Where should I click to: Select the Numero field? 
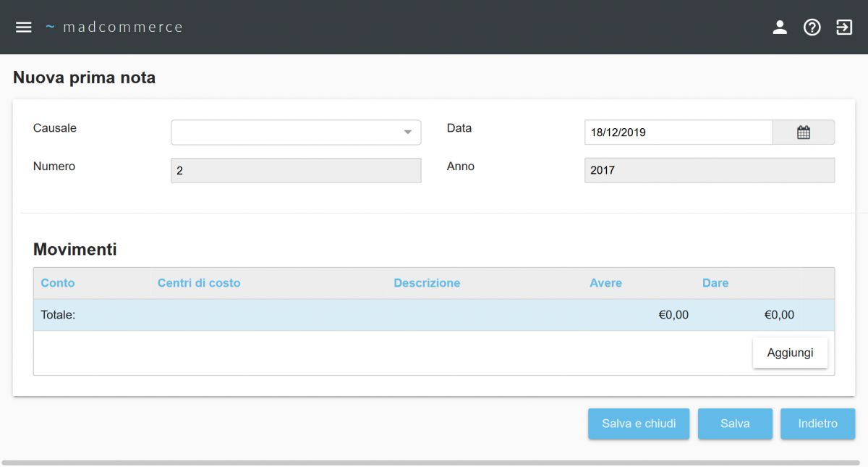click(x=296, y=171)
